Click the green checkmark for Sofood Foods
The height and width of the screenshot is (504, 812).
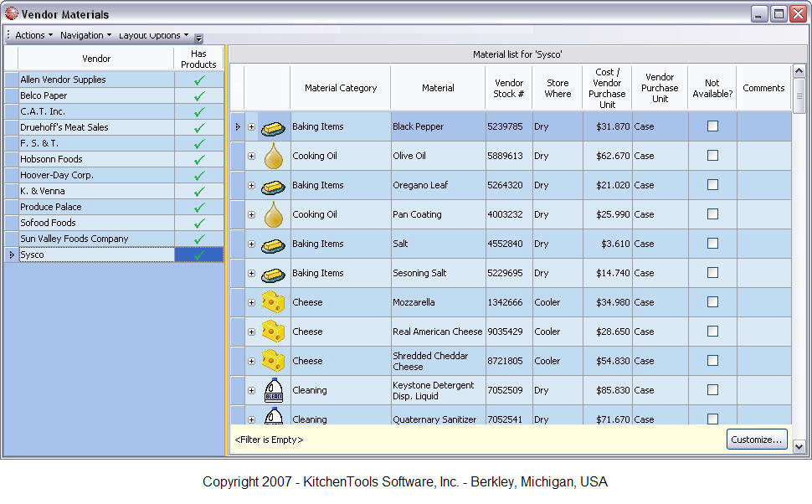(x=199, y=224)
